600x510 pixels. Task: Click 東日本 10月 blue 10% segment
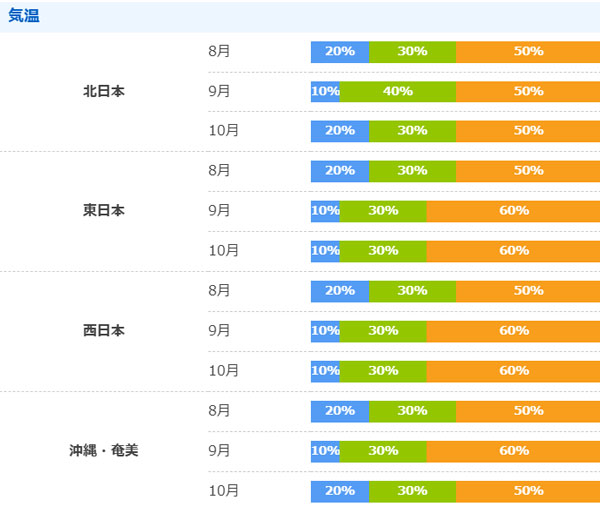tap(325, 251)
